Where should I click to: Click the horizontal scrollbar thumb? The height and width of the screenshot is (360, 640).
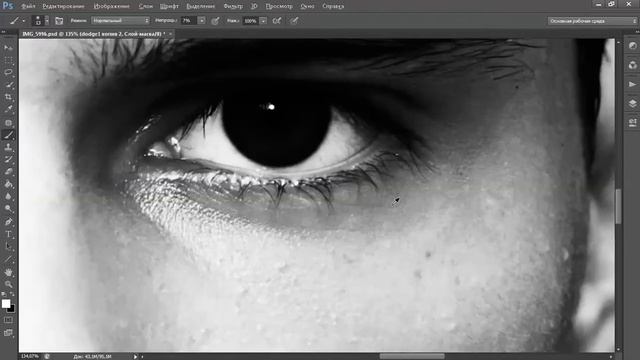pyautogui.click(x=412, y=356)
